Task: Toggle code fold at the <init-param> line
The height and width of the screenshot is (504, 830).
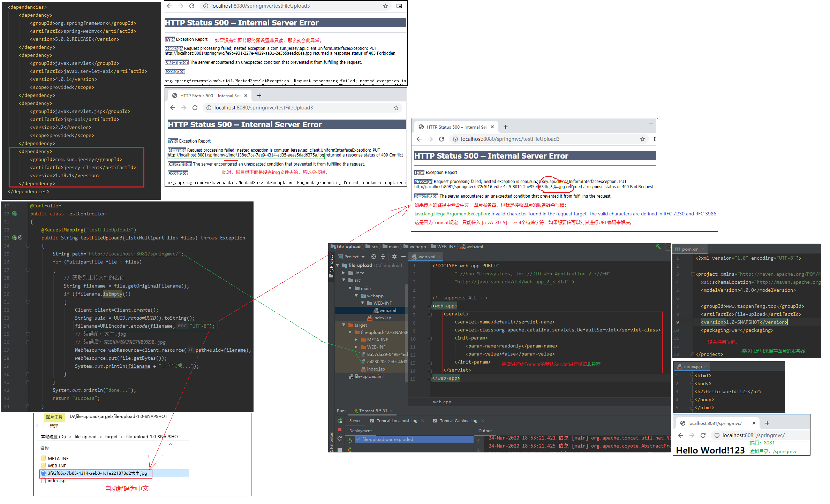Action: (x=430, y=338)
